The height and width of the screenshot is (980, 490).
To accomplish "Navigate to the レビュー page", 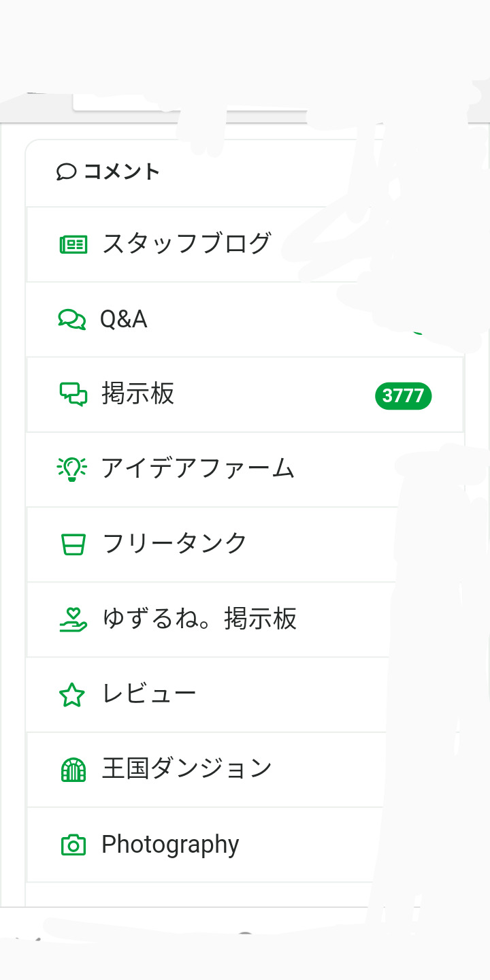I will click(149, 695).
